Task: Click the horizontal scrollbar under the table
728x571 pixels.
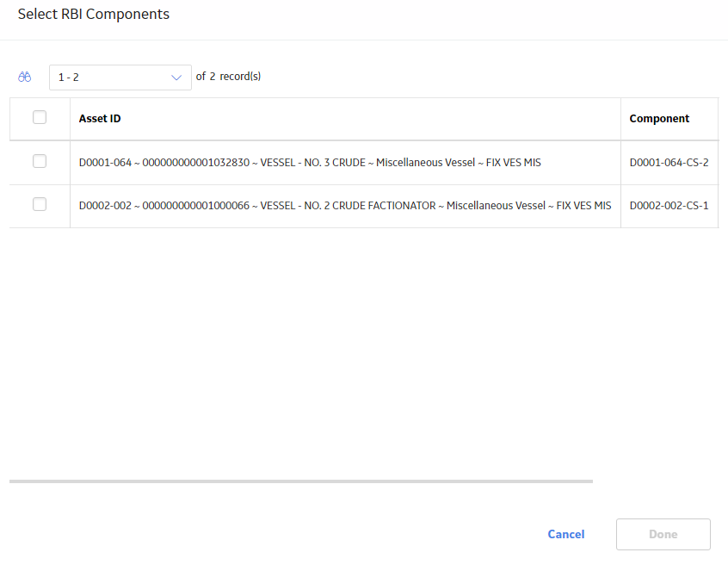Action: (301, 481)
